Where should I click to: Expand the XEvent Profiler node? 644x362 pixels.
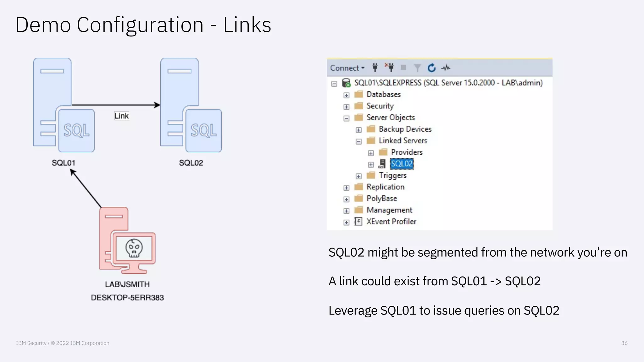point(346,222)
